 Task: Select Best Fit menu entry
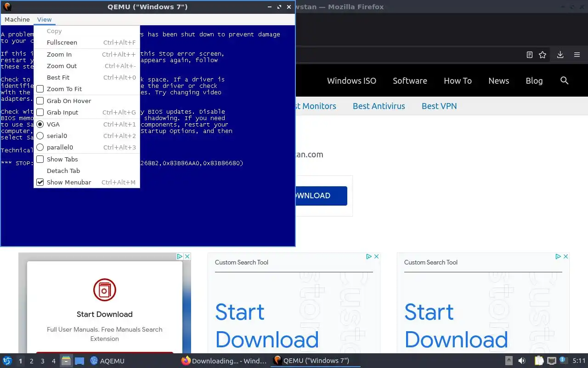[x=87, y=77]
